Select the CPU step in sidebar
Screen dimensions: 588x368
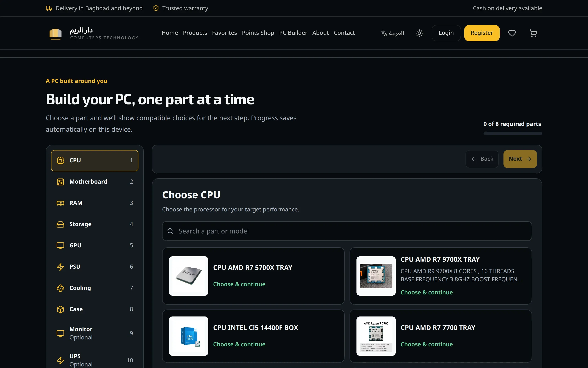click(95, 160)
